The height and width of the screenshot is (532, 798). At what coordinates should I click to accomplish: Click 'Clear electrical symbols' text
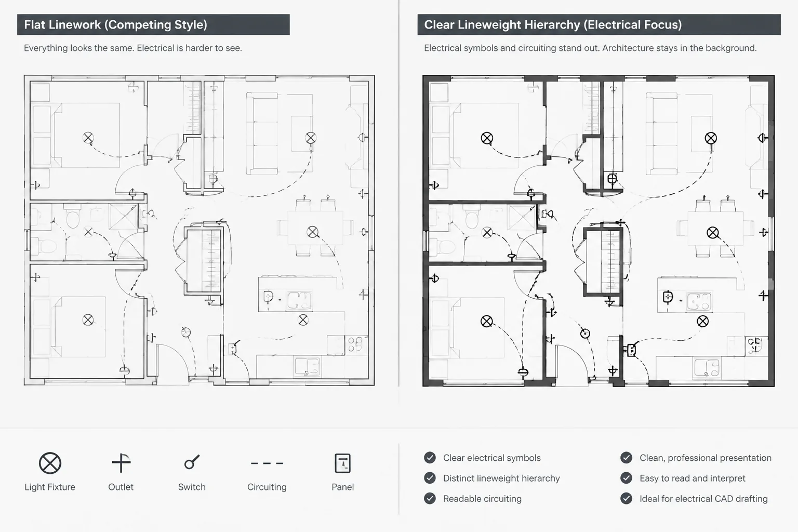coord(492,458)
